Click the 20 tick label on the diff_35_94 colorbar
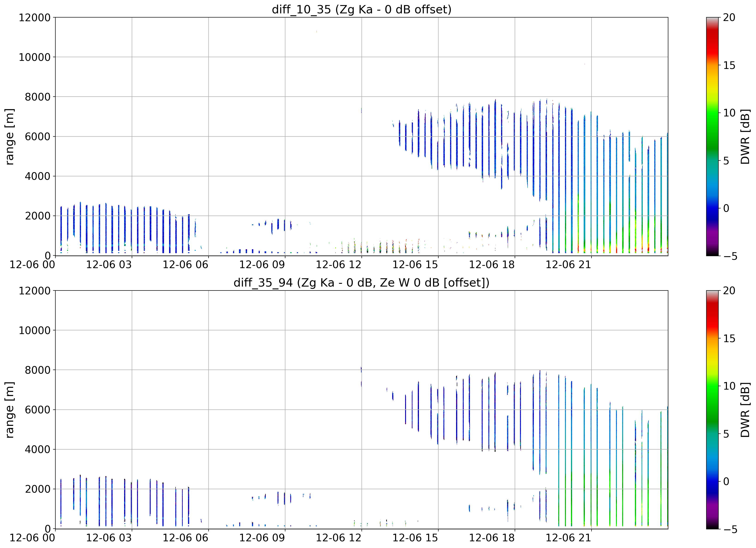This screenshot has height=548, width=756. coord(729,291)
